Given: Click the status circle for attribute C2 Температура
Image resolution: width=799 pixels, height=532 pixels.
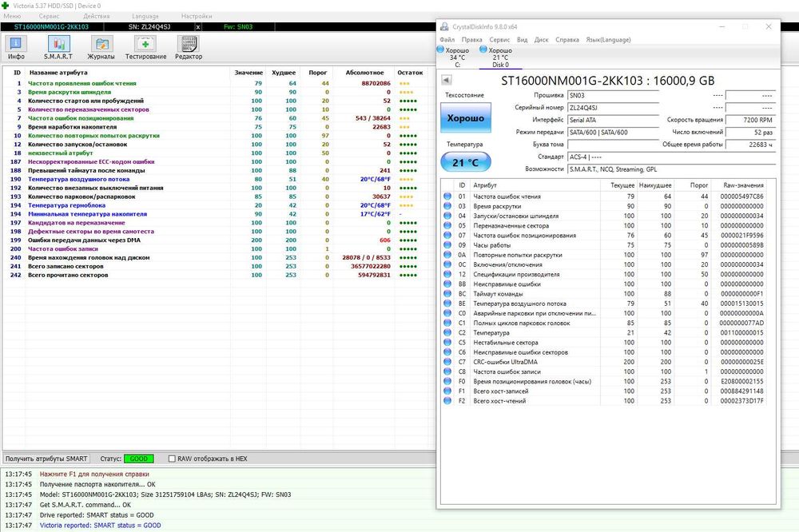Looking at the screenshot, I should [x=447, y=332].
